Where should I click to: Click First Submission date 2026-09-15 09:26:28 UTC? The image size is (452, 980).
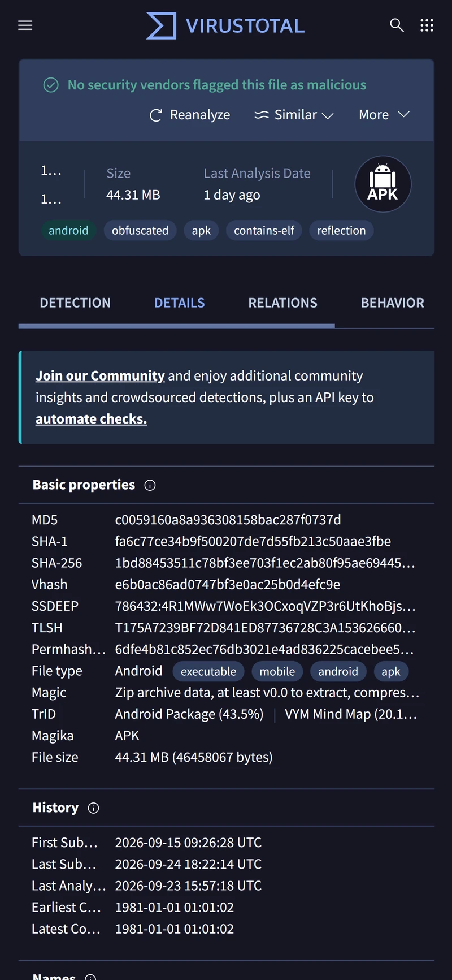(188, 843)
